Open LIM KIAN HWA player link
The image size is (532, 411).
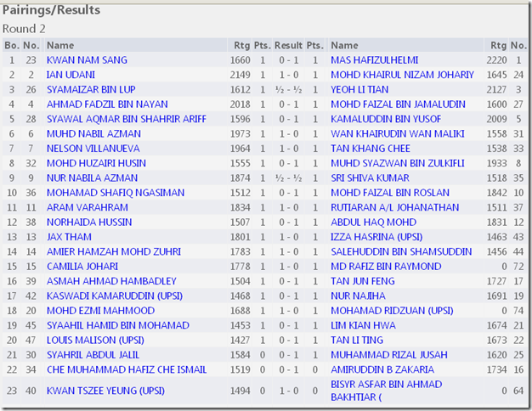tap(363, 325)
